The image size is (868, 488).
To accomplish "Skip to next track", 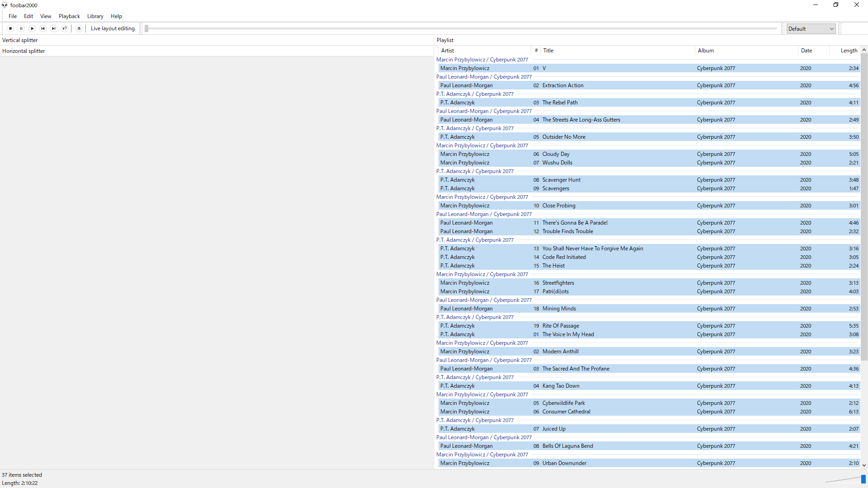I will pyautogui.click(x=54, y=28).
